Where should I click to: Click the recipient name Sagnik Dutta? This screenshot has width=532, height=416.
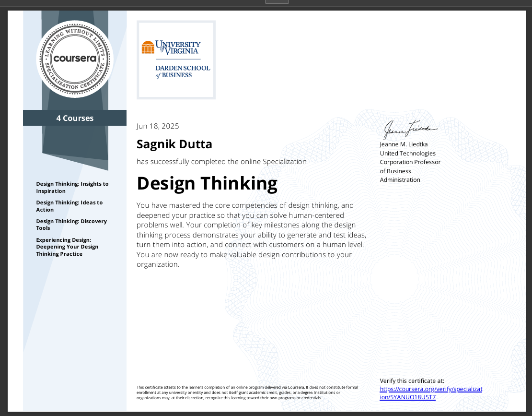[174, 144]
